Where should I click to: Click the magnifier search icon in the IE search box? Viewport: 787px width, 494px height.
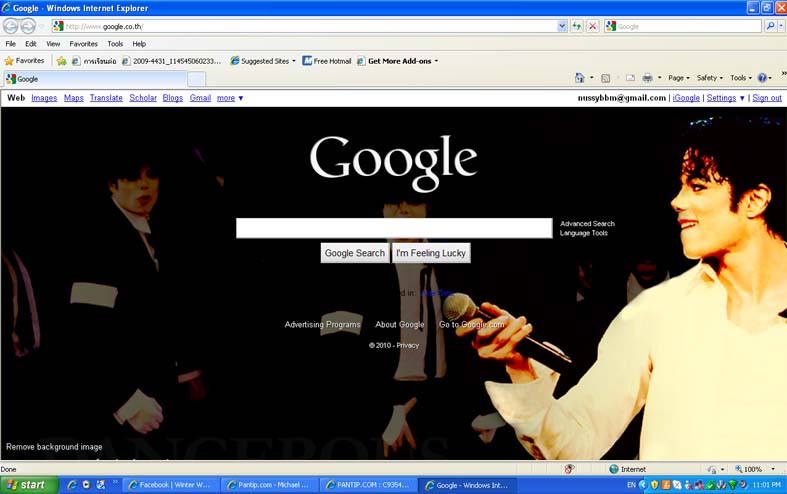770,26
